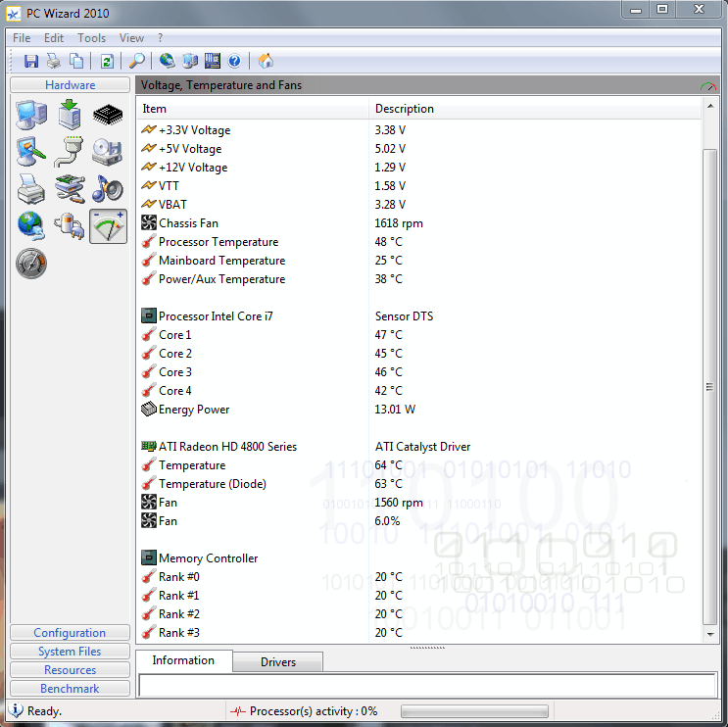Select the Rank #2 row
Screen dimensions: 728x727
418,613
